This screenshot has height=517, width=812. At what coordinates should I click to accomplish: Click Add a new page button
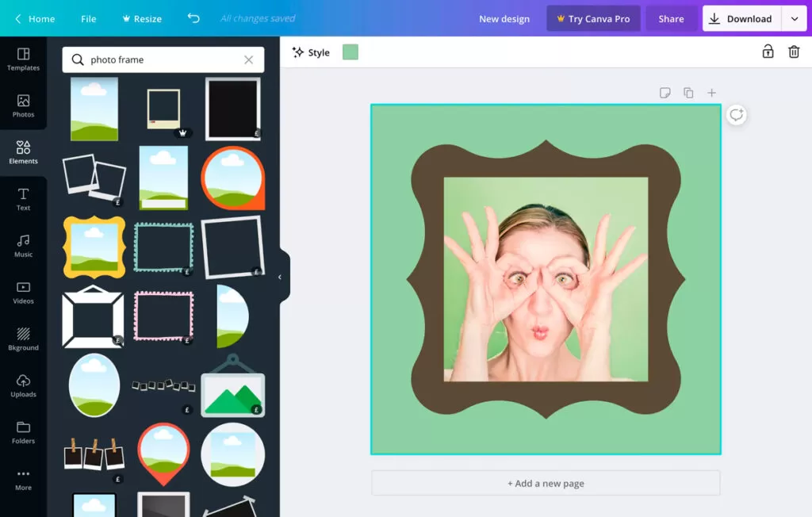pos(546,483)
